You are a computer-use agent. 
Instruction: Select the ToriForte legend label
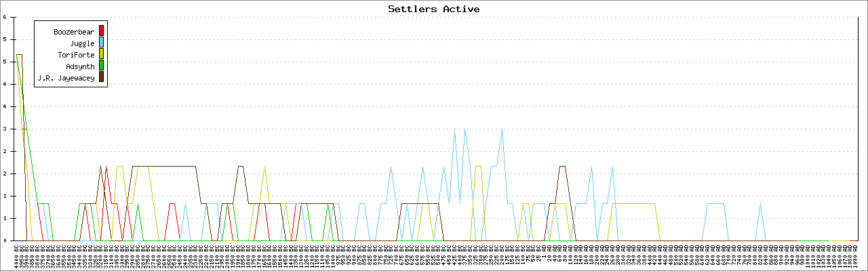click(x=76, y=54)
